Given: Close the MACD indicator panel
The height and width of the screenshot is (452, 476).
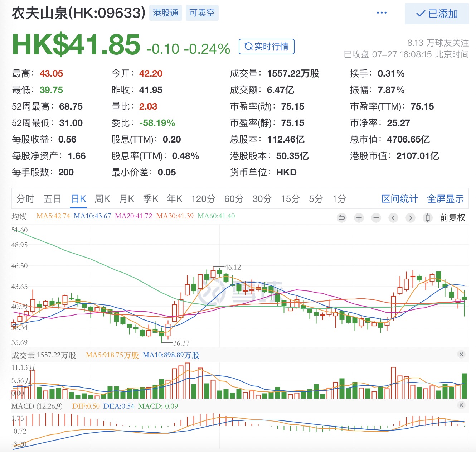Looking at the screenshot, I should coord(461,405).
